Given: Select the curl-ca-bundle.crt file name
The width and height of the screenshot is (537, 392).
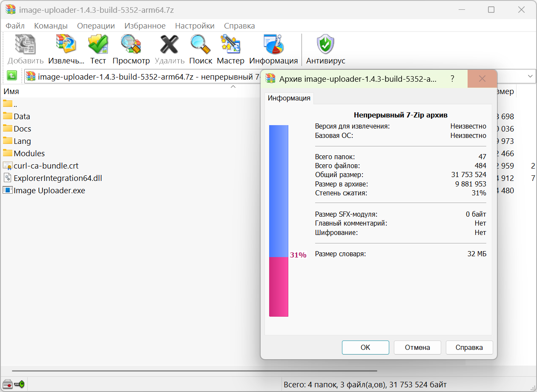Looking at the screenshot, I should click(46, 166).
